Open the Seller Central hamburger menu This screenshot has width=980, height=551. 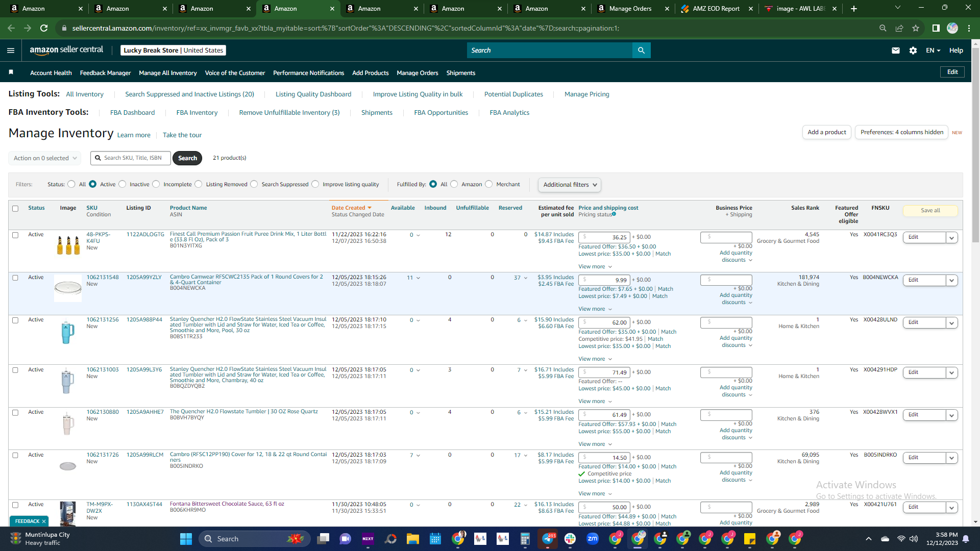(11, 50)
